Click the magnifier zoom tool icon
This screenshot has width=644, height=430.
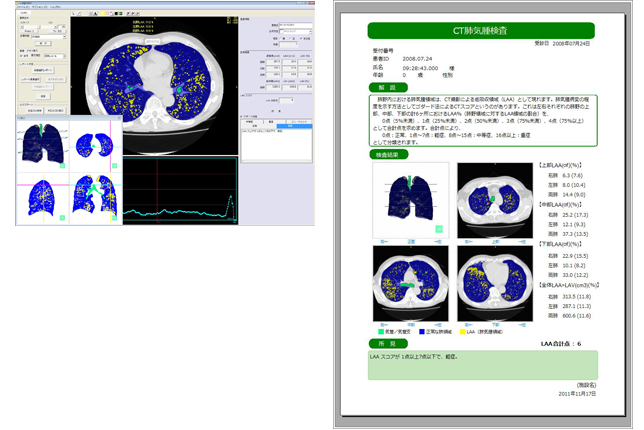pos(88,13)
